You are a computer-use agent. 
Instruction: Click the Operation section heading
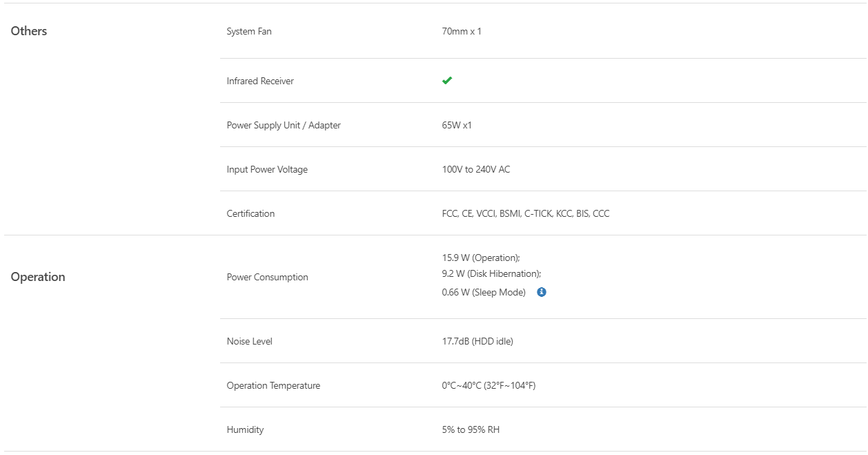(x=38, y=277)
